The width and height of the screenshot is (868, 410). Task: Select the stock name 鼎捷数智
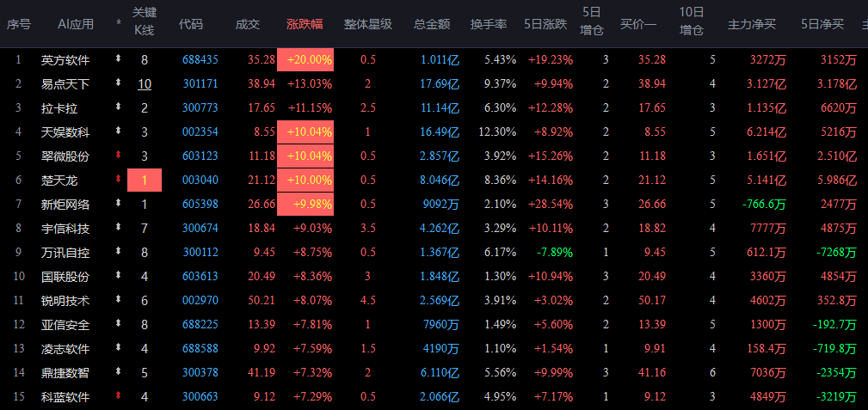click(65, 372)
